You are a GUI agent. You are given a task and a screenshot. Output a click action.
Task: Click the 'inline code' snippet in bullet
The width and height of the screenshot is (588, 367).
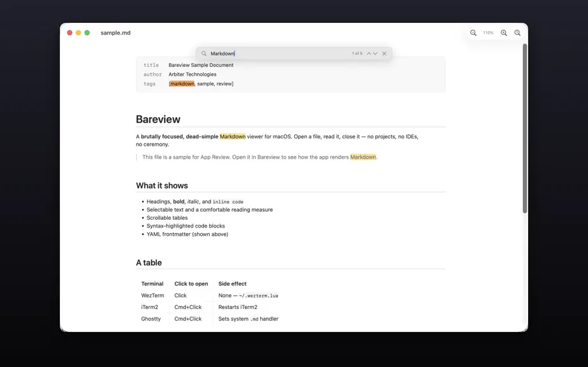point(228,202)
